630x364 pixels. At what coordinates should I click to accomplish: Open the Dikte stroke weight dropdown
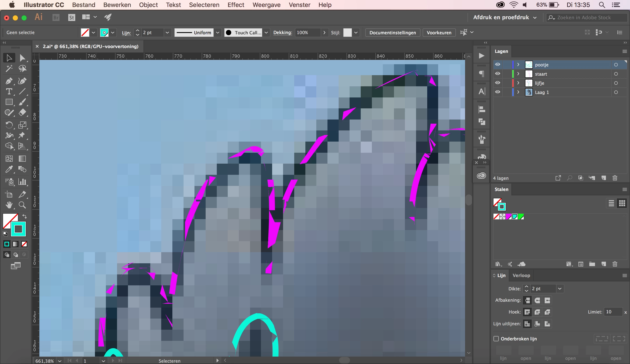(x=560, y=289)
